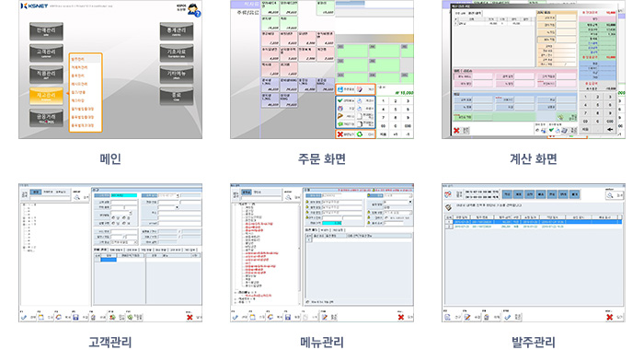Click green checkmark icon in 주문 화면
644x350 pixels.
point(340,100)
